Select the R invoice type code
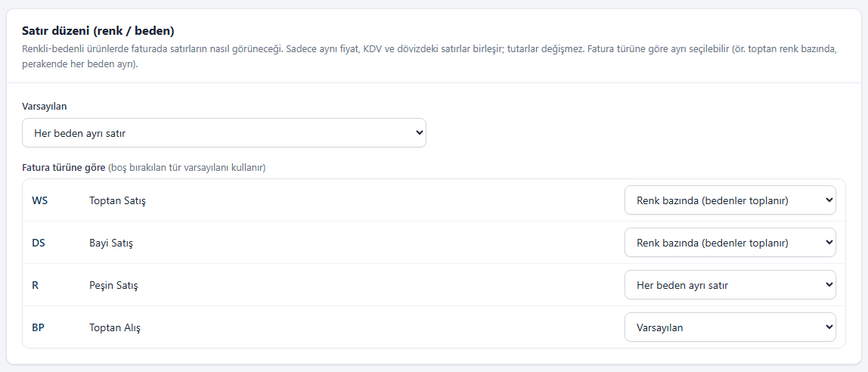 35,286
